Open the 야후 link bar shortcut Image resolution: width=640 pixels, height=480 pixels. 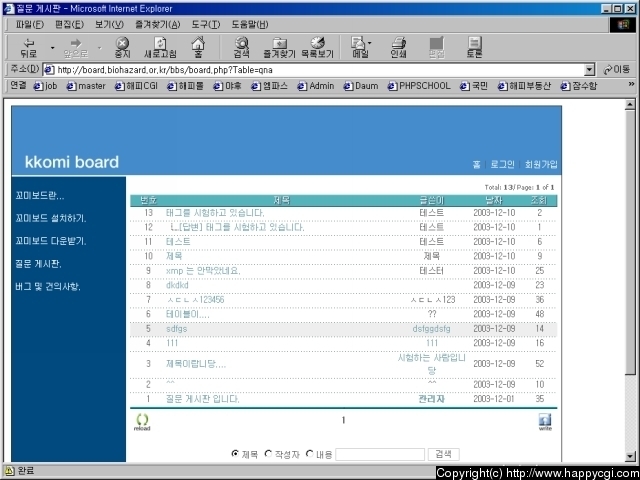227,86
